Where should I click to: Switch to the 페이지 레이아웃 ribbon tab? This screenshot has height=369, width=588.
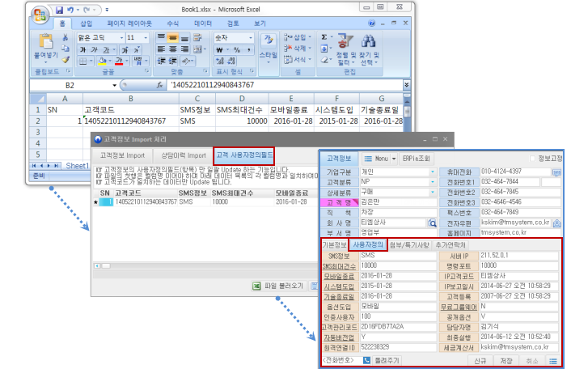[x=129, y=23]
